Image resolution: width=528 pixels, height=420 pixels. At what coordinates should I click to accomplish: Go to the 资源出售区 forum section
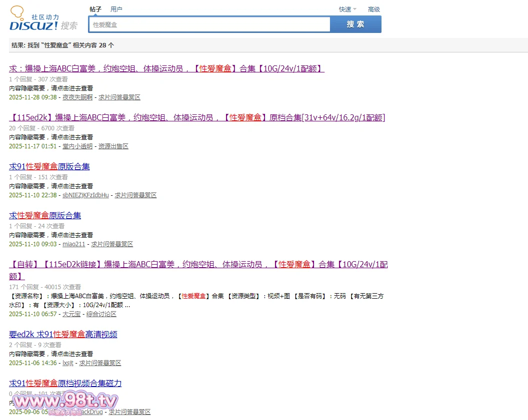(x=113, y=146)
